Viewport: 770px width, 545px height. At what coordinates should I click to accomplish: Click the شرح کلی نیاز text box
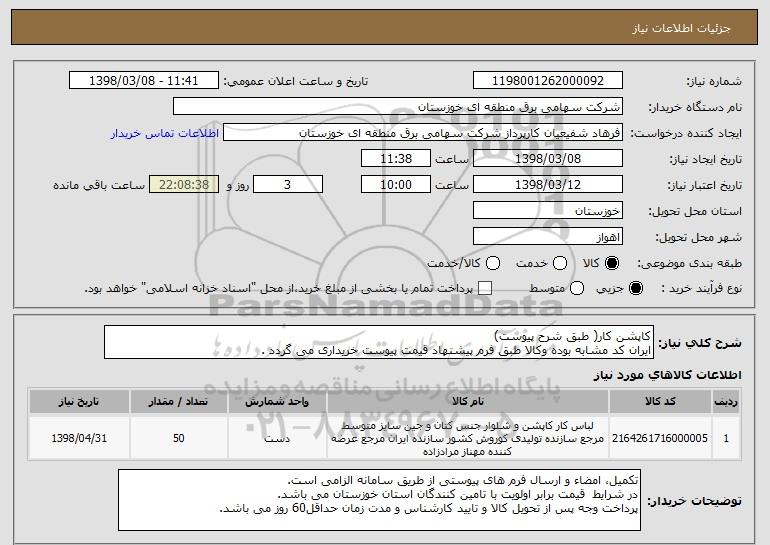(379, 342)
